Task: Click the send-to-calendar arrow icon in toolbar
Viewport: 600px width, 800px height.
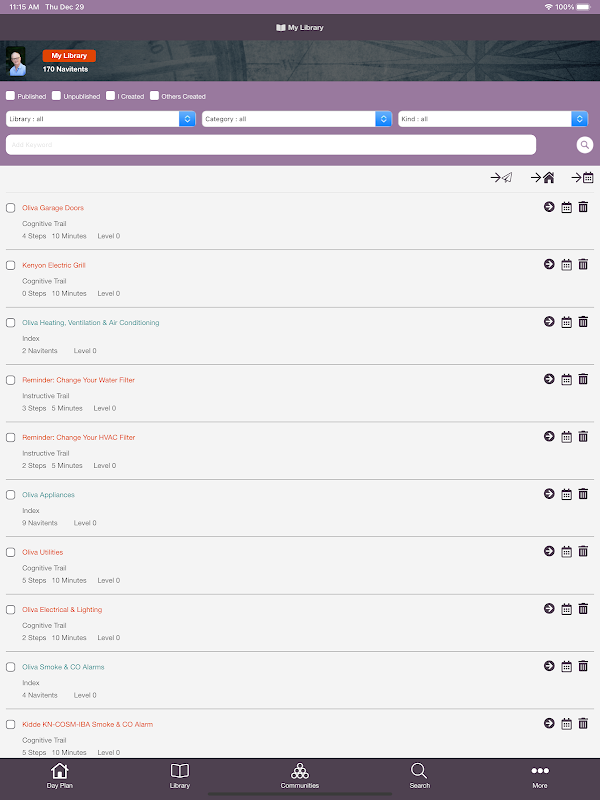Action: pyautogui.click(x=582, y=178)
